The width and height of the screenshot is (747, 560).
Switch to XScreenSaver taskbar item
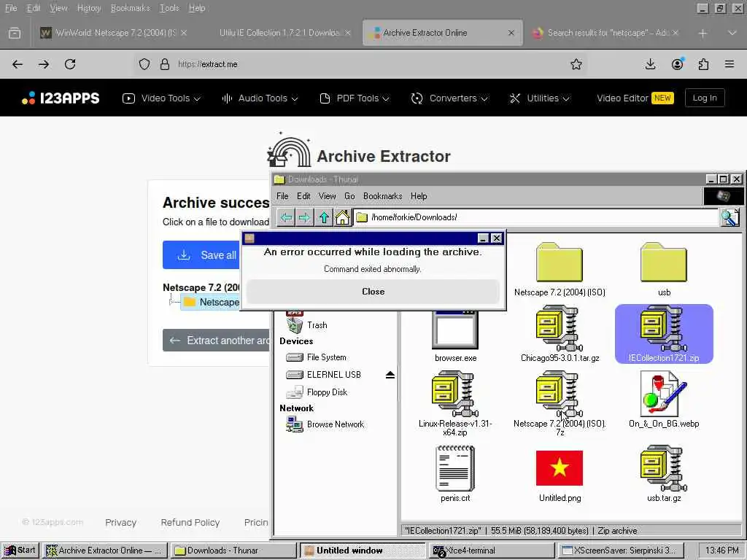tap(620, 550)
